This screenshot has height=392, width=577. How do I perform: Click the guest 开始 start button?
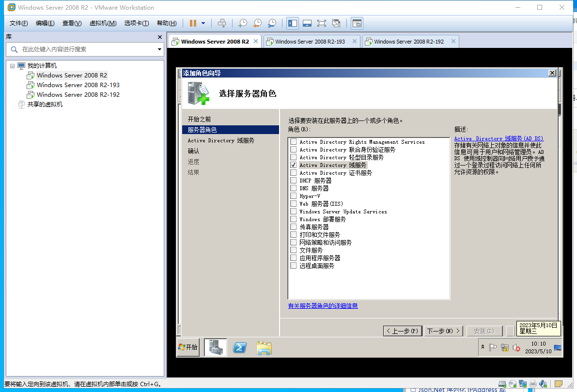click(188, 347)
